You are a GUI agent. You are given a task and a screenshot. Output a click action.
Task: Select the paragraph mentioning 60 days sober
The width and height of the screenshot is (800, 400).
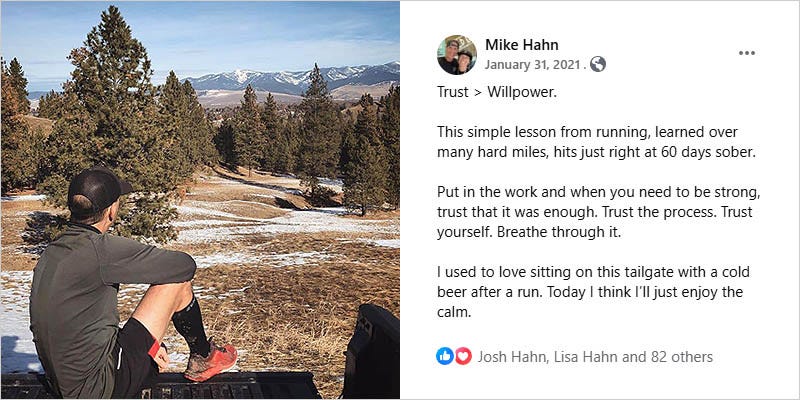[595, 142]
